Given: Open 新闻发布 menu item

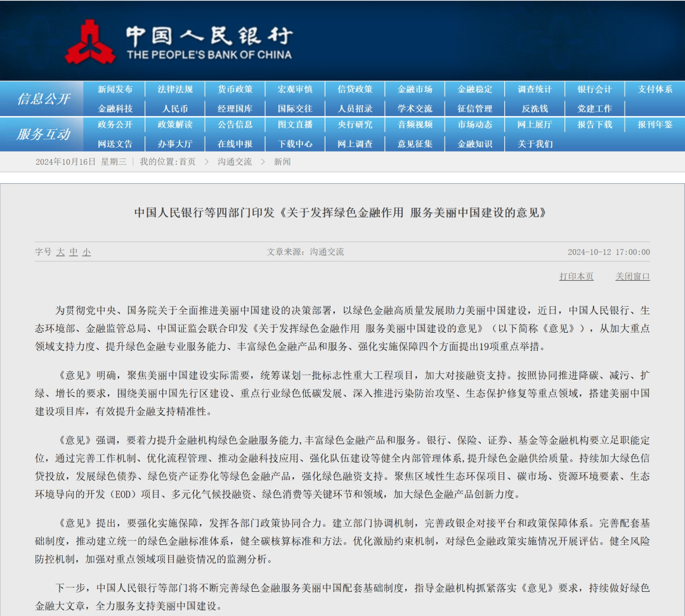Looking at the screenshot, I should 115,89.
